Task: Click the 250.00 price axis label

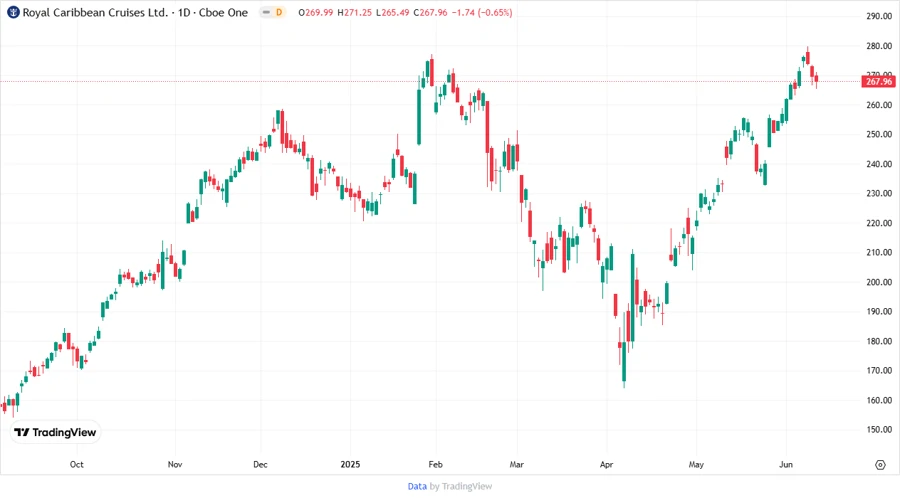Action: pos(879,134)
